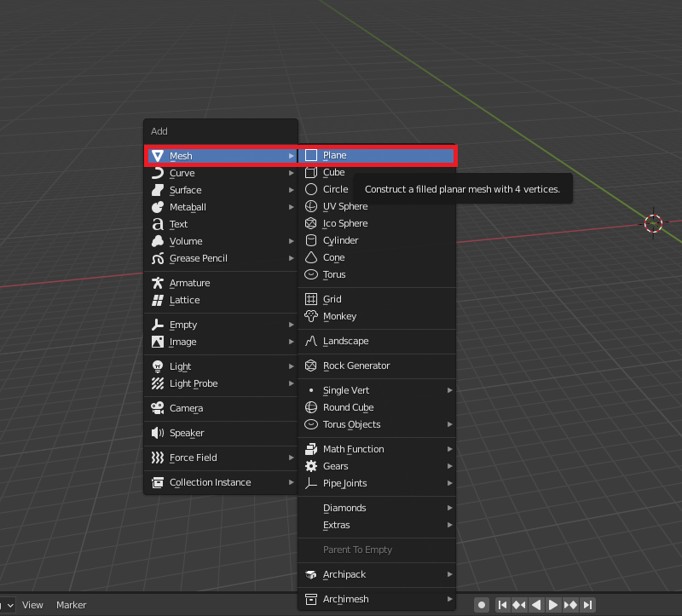The width and height of the screenshot is (682, 616).
Task: Click the Camera icon in Add menu
Action: click(157, 408)
